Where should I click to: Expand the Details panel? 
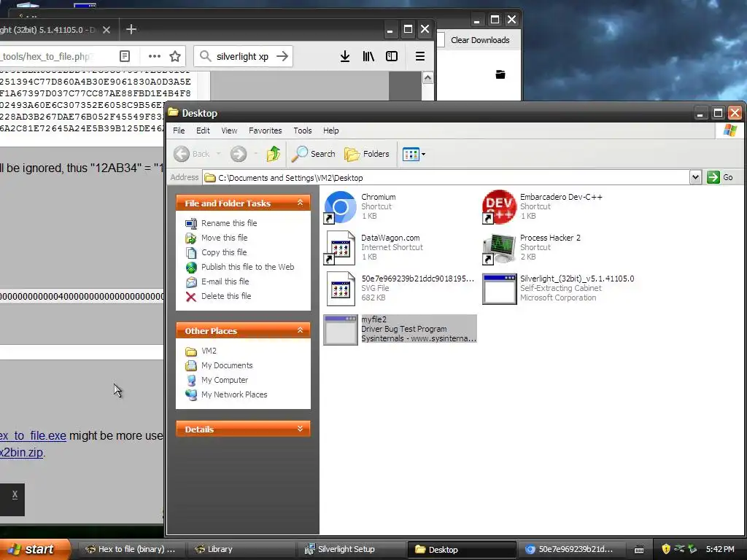pyautogui.click(x=300, y=429)
